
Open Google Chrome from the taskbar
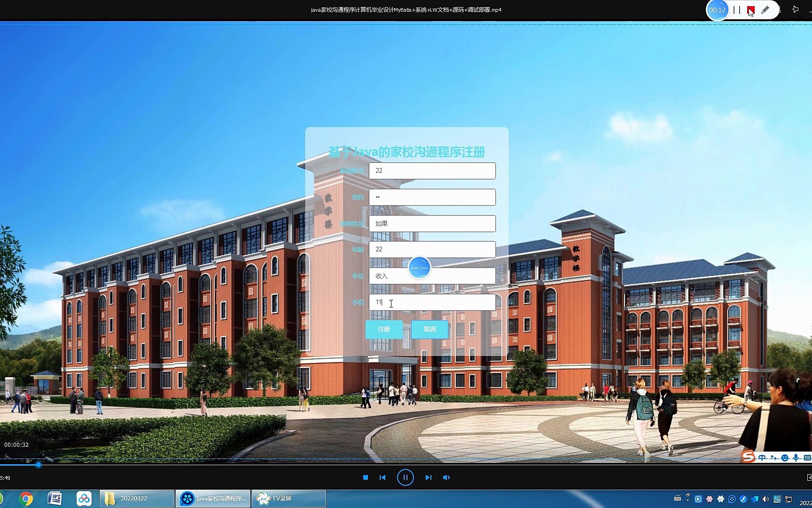26,499
